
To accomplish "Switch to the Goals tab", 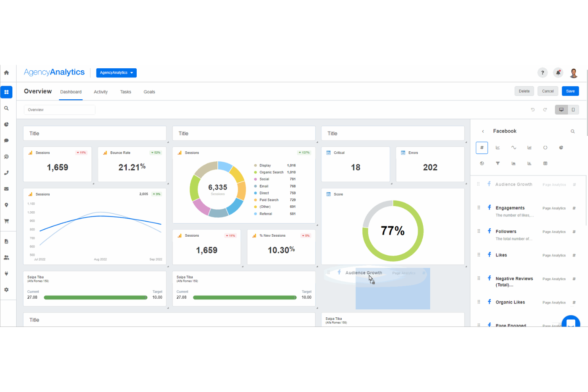I will pyautogui.click(x=149, y=92).
